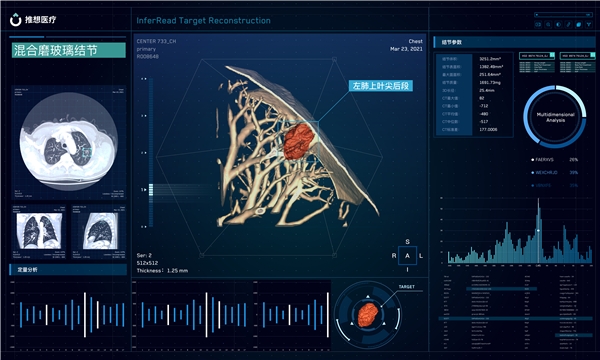The height and width of the screenshot is (360, 600).
Task: Open the 定量分析 section tab
Action: [68, 270]
